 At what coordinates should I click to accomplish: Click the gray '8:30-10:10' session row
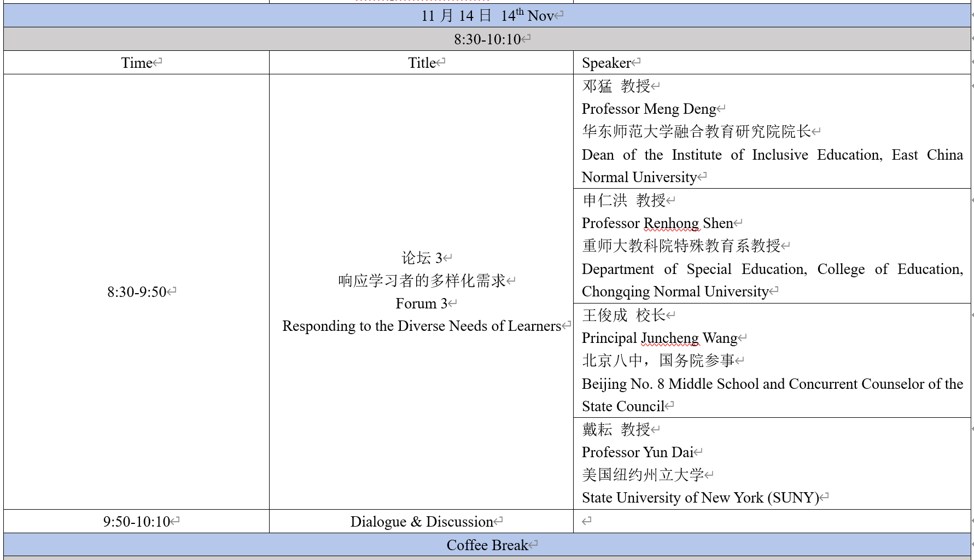[x=487, y=39]
